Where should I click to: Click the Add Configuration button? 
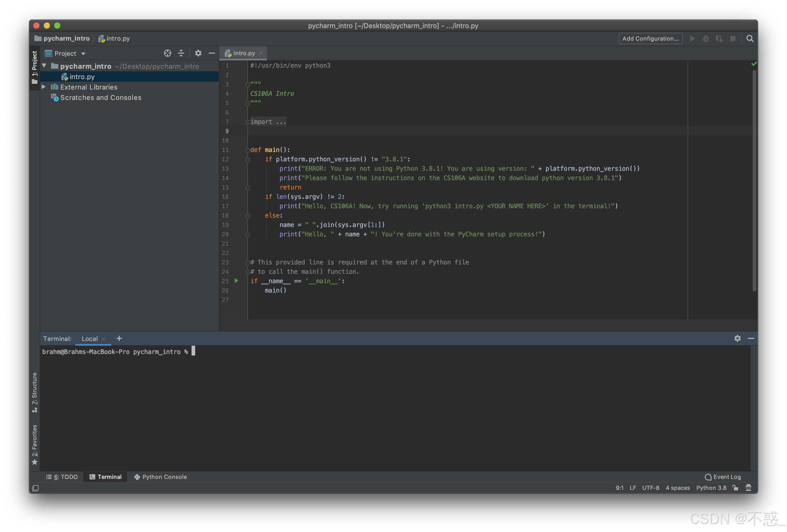650,39
